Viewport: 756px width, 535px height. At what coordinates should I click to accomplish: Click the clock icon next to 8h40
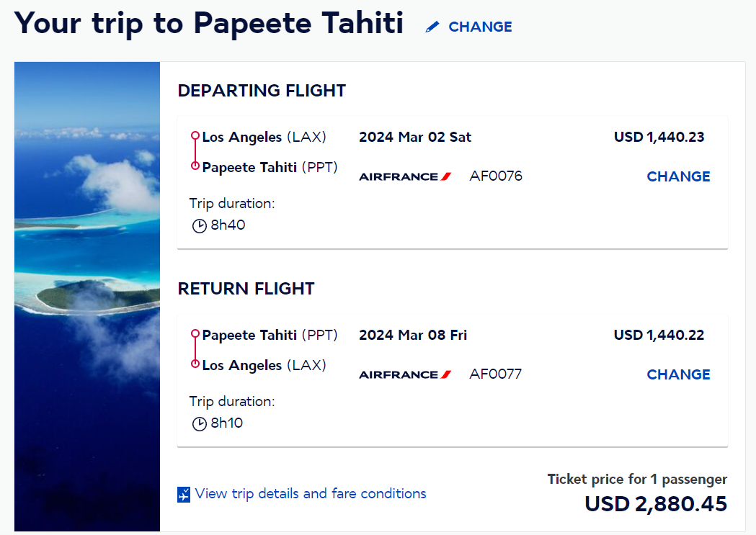[199, 226]
